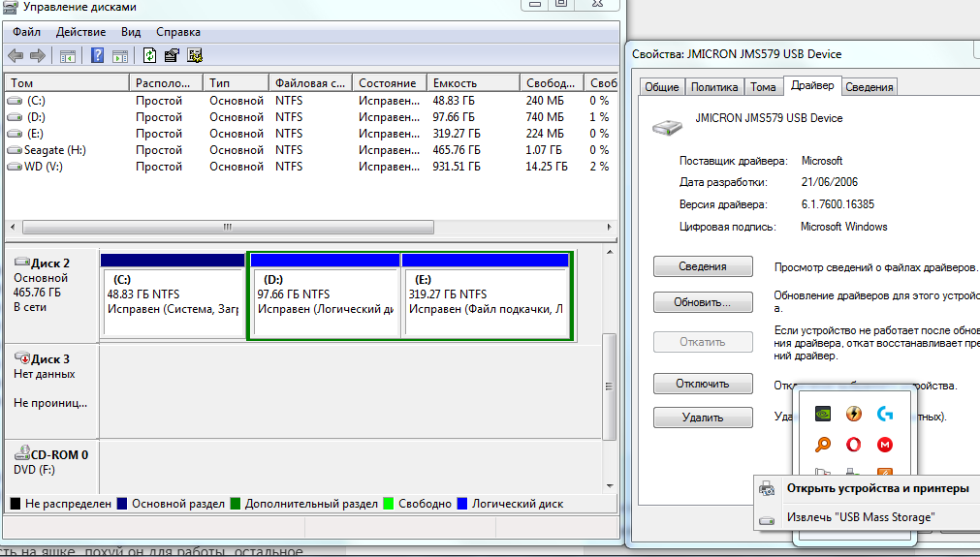Open the Вид menu
This screenshot has width=980, height=557.
pos(131,32)
